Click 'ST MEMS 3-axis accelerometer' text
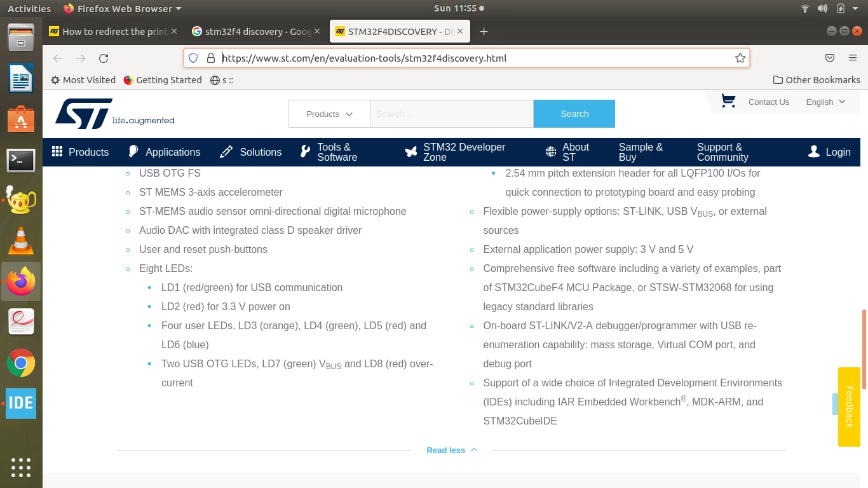 [211, 192]
